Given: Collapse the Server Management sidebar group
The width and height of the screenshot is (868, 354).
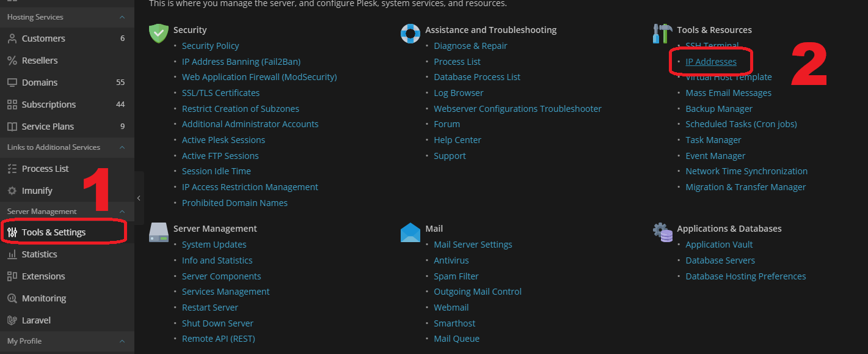Looking at the screenshot, I should (x=122, y=212).
